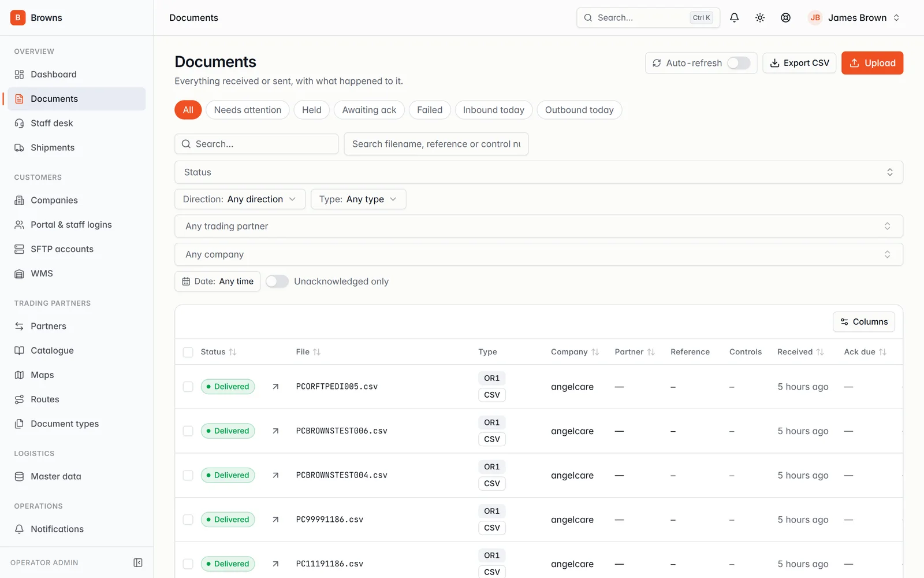The width and height of the screenshot is (924, 578).
Task: Click the filename, reference or control search field
Action: (436, 144)
